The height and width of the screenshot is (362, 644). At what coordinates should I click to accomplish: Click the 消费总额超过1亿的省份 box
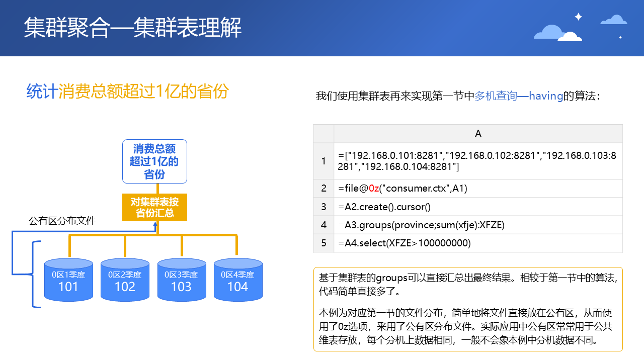coord(154,161)
